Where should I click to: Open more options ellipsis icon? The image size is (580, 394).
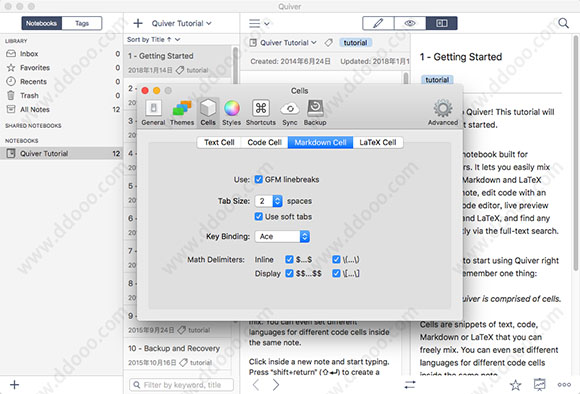pos(564,385)
